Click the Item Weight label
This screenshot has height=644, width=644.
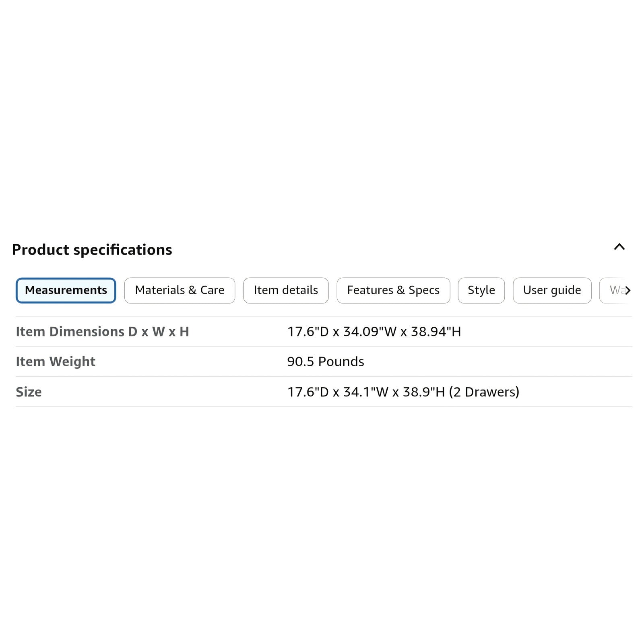(x=56, y=361)
